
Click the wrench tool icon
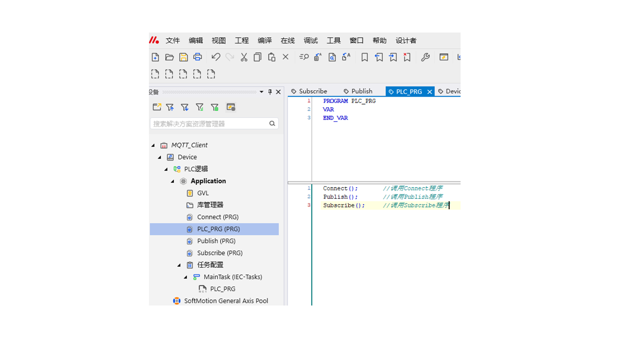pos(425,57)
